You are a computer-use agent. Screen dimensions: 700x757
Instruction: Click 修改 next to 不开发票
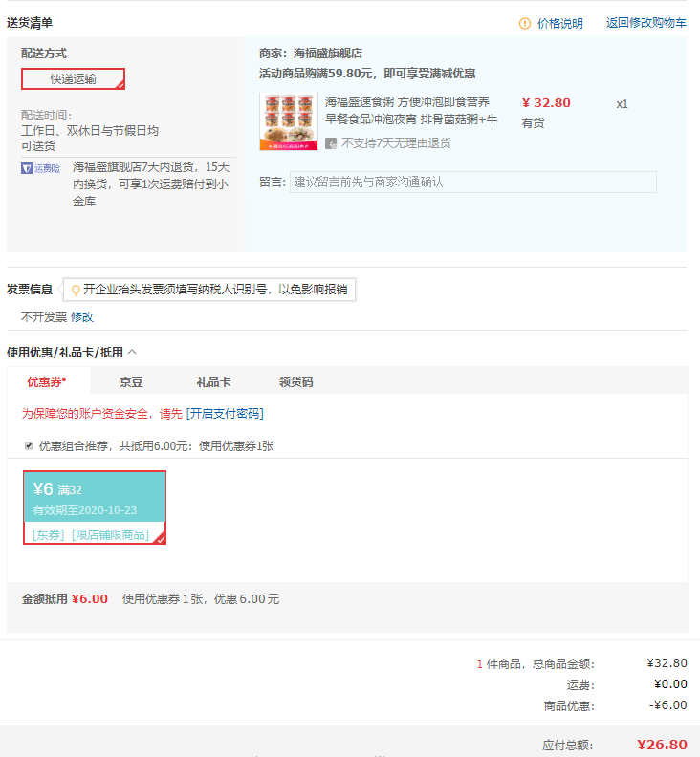[x=81, y=316]
